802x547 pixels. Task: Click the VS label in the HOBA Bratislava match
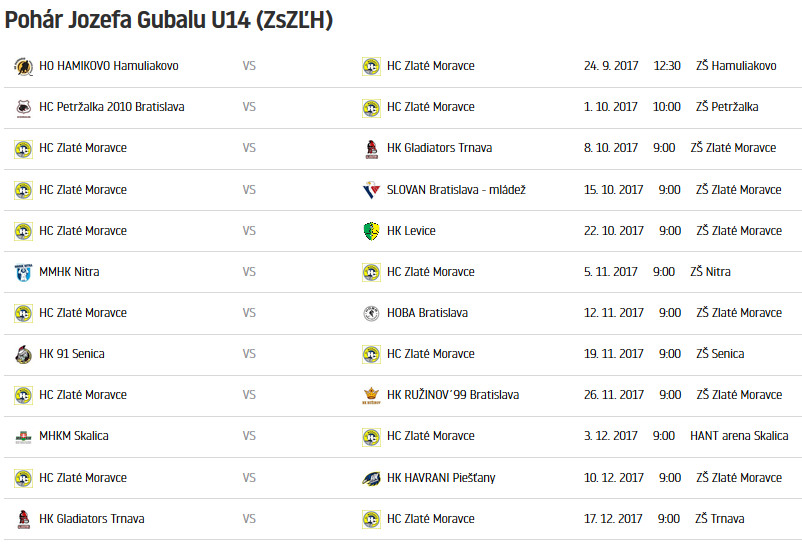[x=249, y=313]
